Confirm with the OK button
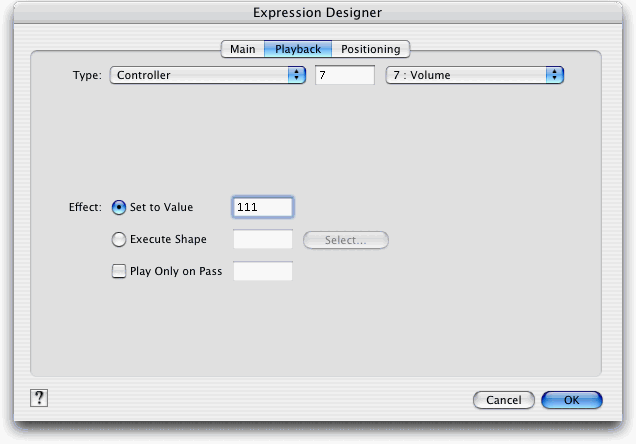This screenshot has height=444, width=636. (x=571, y=400)
